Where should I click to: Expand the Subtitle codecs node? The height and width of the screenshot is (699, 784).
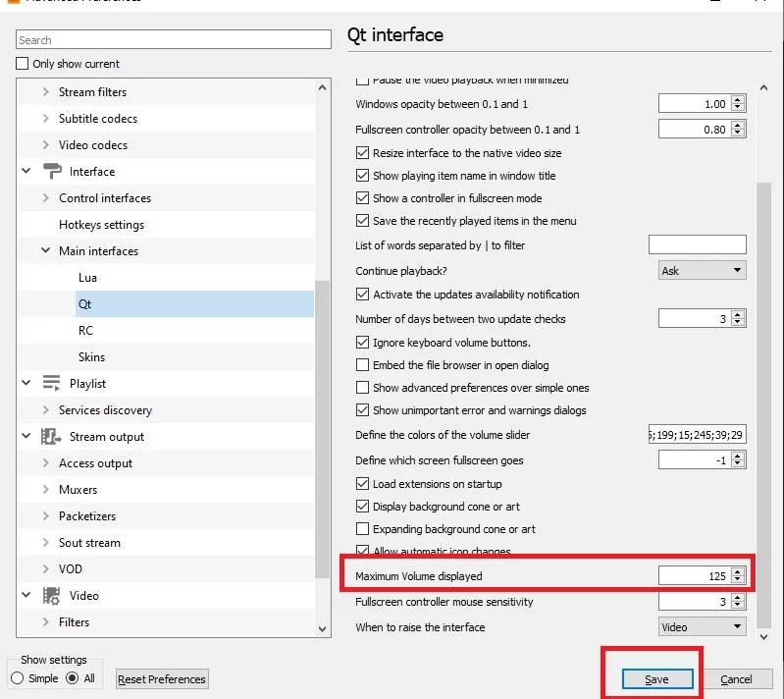pos(46,118)
